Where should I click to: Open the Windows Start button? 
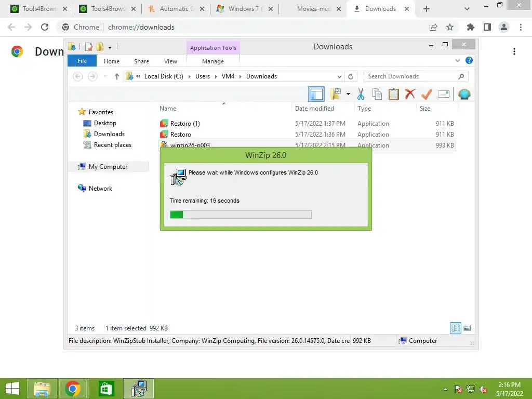pos(12,389)
